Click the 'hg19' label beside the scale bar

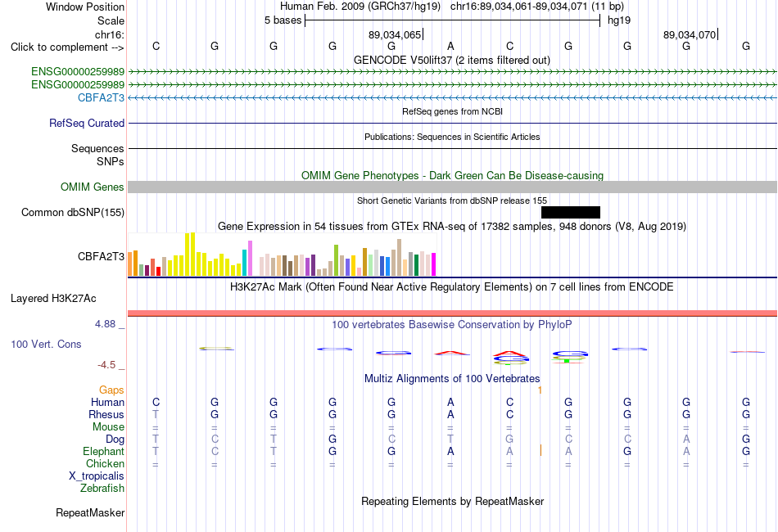coord(619,20)
